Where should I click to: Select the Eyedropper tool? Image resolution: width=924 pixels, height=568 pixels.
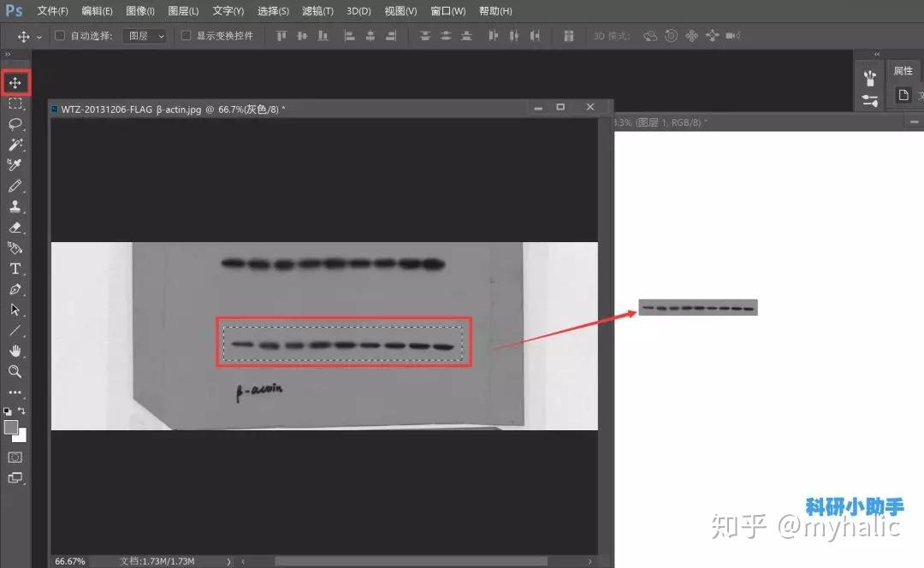pyautogui.click(x=15, y=165)
